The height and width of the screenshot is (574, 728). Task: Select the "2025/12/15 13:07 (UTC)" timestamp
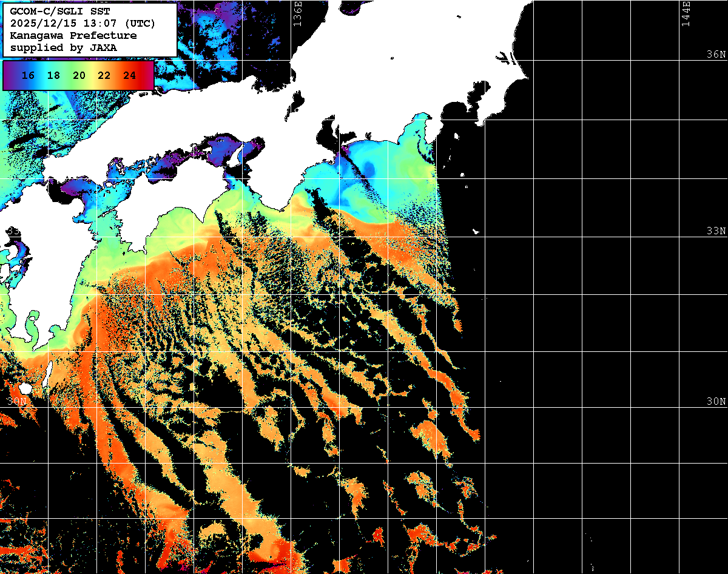point(83,24)
